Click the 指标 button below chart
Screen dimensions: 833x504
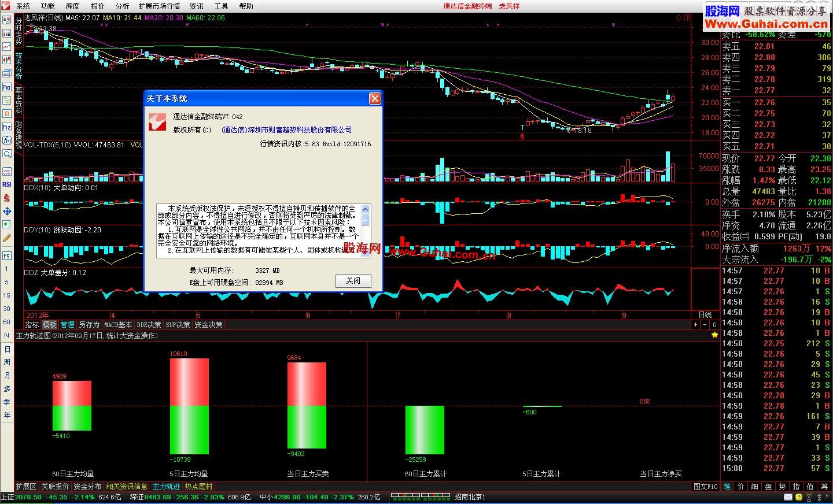click(32, 325)
